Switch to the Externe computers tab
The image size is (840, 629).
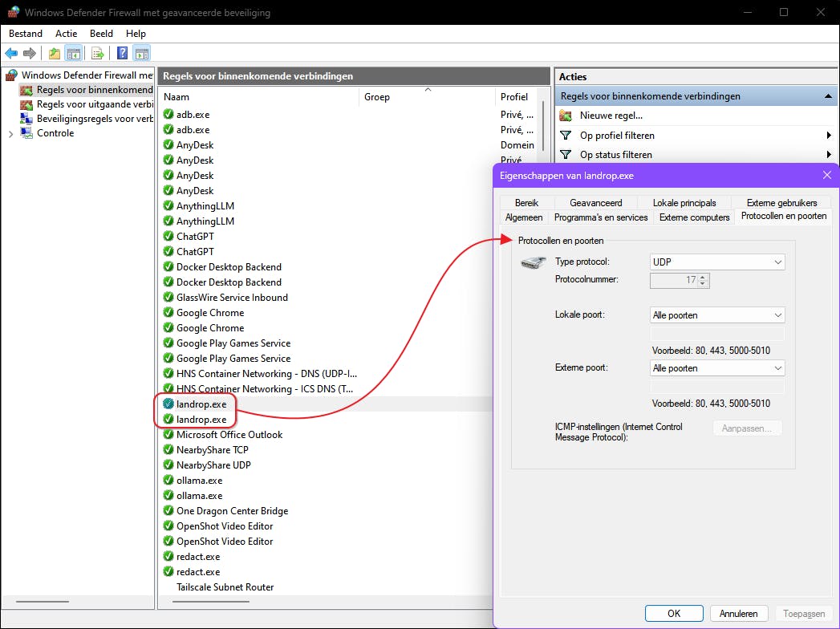pos(694,217)
